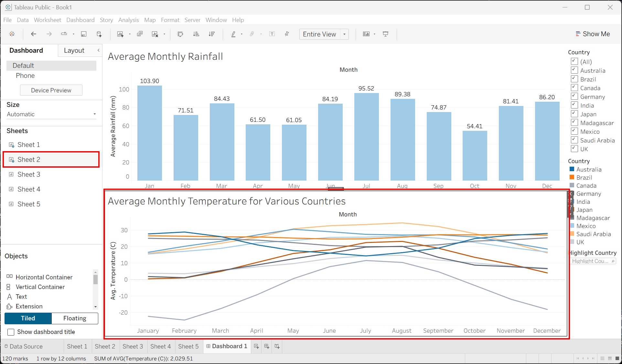Switch to the Sheet 3 bottom tab

click(133, 346)
